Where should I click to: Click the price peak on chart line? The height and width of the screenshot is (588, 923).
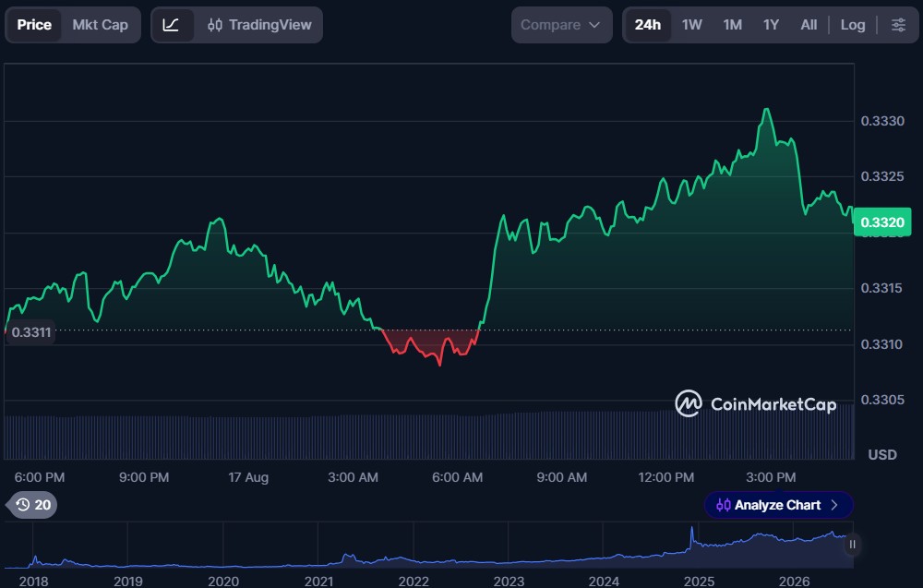click(766, 110)
